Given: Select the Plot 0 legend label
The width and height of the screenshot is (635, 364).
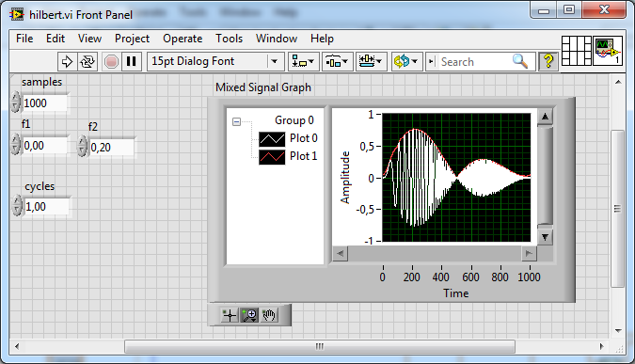Looking at the screenshot, I should [x=303, y=138].
